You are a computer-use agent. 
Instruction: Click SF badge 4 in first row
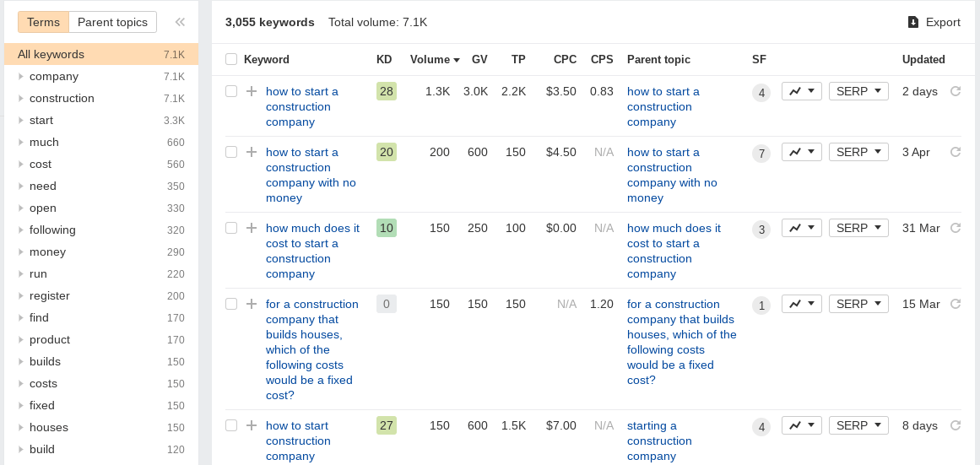[761, 93]
